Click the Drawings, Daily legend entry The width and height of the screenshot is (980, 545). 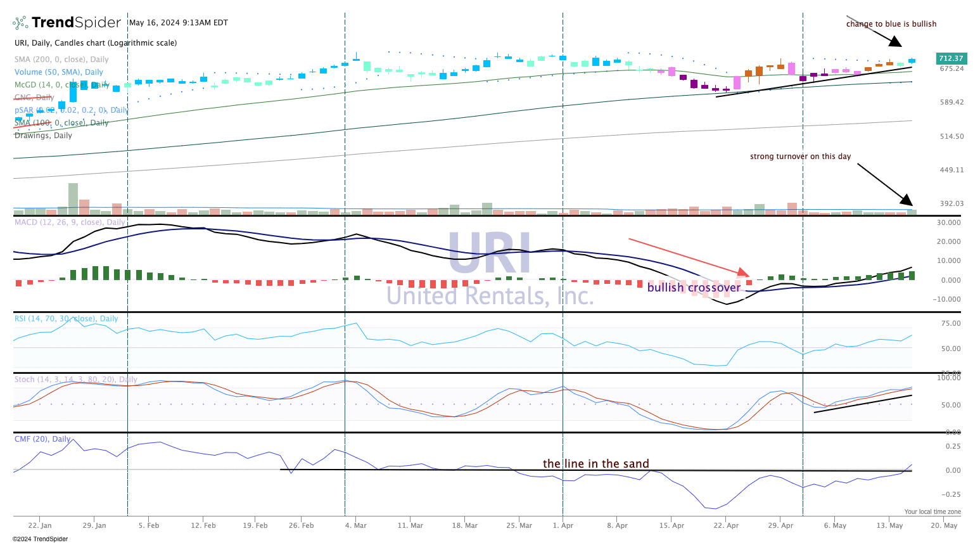[x=43, y=136]
